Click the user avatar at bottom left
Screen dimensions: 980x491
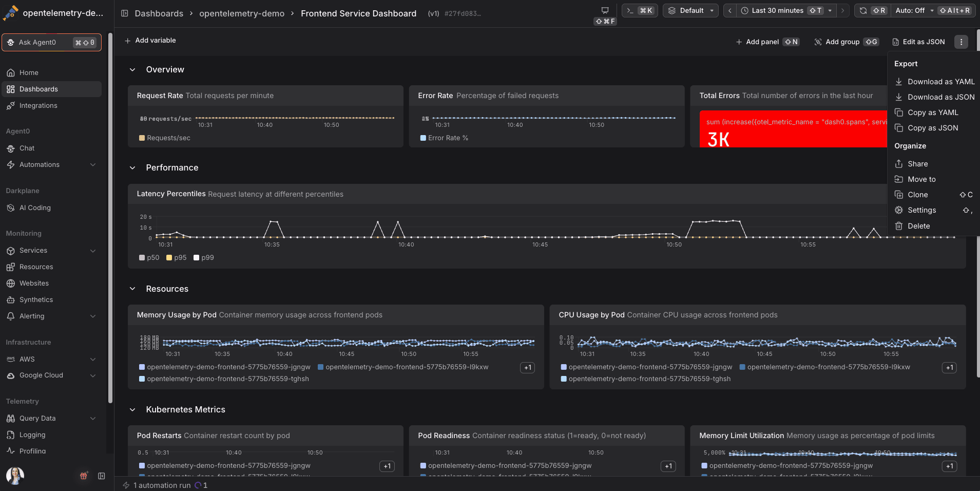[x=15, y=476]
